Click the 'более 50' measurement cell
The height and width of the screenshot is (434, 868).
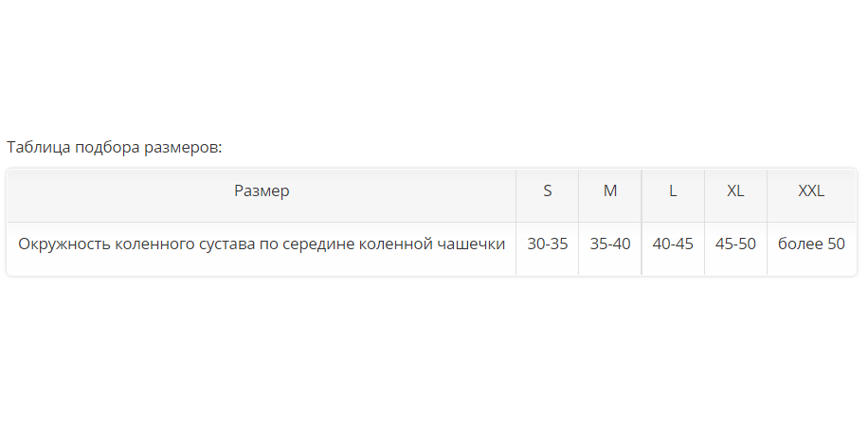pyautogui.click(x=811, y=244)
